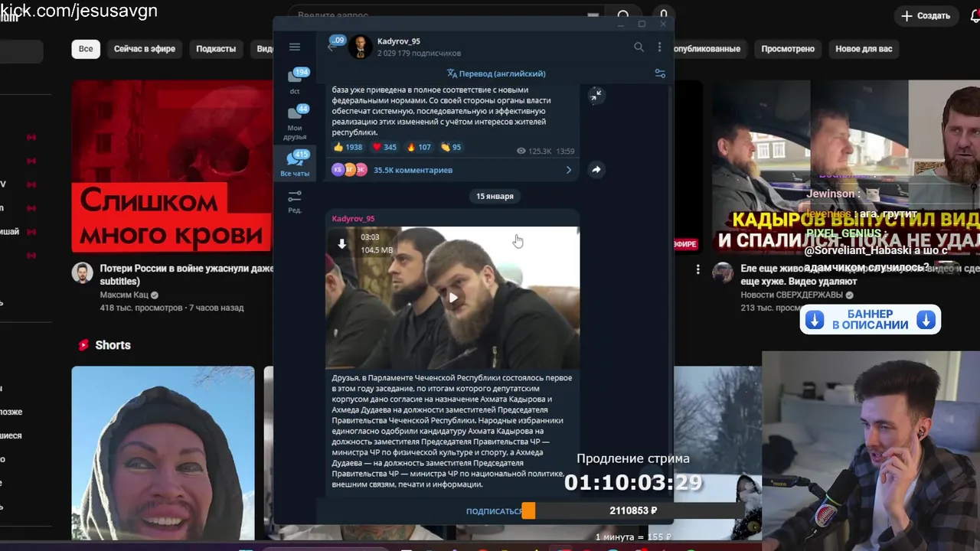Open Kadyrov_95 channel avatar in header
980x551 pixels.
pos(360,47)
